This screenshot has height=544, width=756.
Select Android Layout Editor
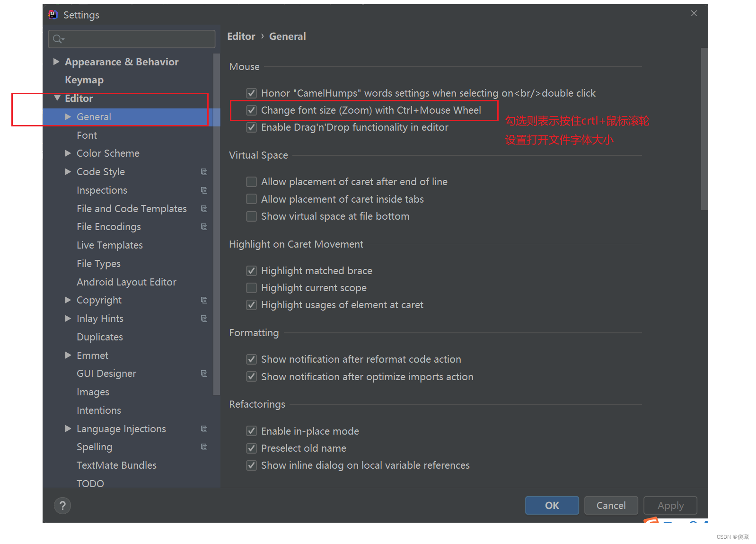point(127,282)
